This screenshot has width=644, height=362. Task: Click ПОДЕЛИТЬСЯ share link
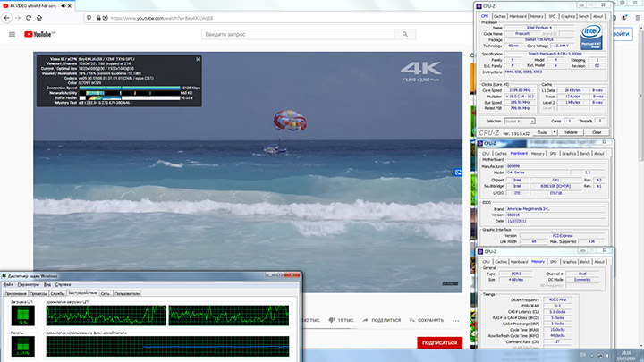[386, 320]
